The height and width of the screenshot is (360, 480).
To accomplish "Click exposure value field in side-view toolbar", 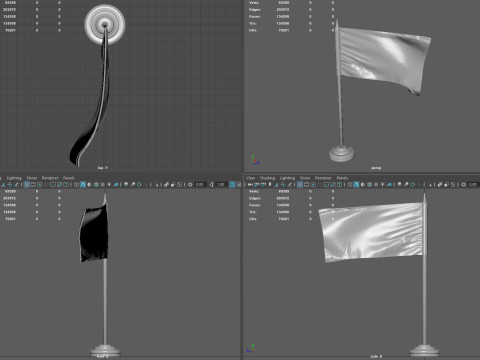I will pos(473,184).
